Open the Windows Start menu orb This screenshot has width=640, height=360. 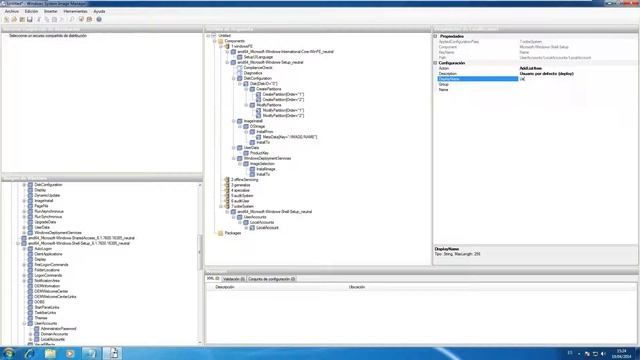(x=9, y=353)
